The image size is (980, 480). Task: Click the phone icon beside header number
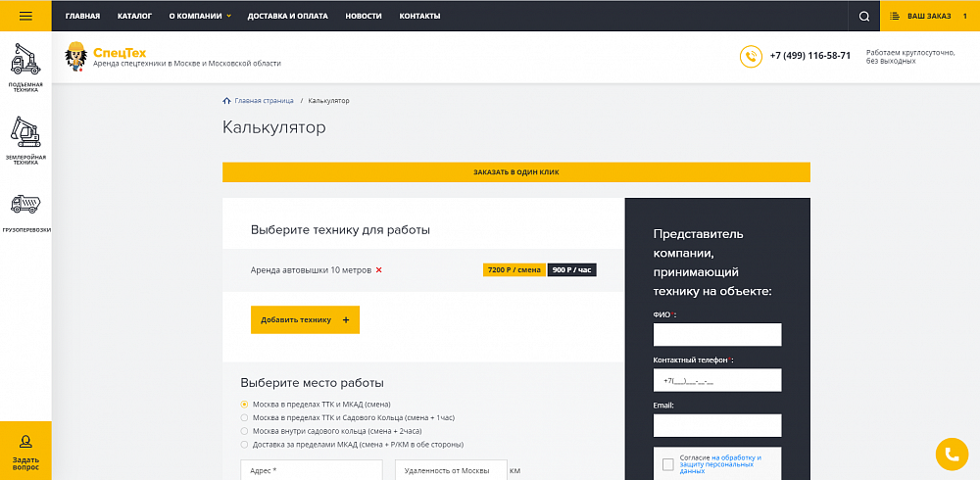point(751,56)
